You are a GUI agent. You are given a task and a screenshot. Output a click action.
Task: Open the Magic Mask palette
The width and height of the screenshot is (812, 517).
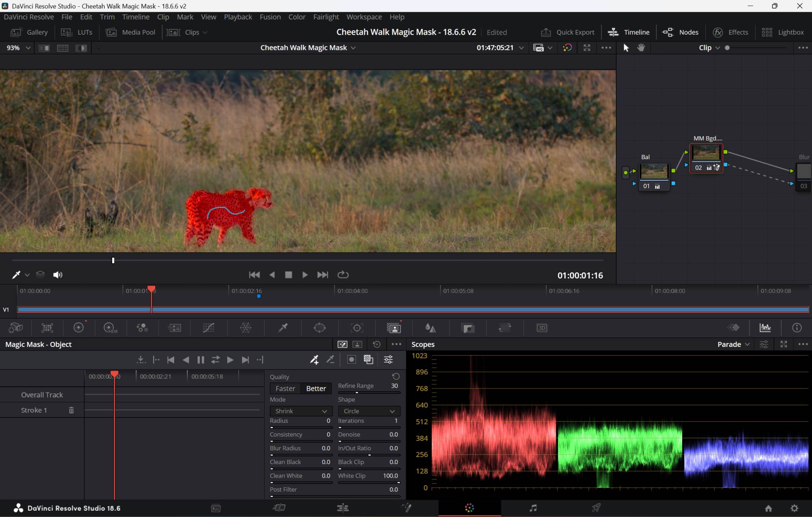394,328
